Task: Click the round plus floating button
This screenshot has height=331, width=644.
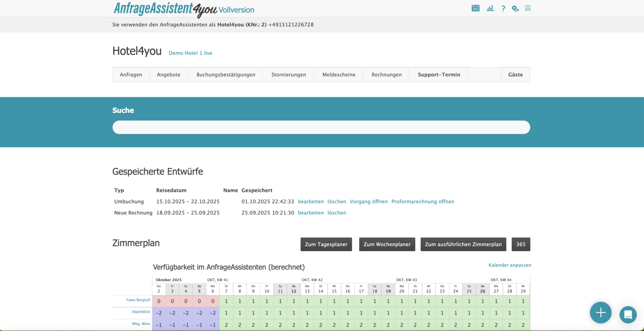Action: click(600, 313)
